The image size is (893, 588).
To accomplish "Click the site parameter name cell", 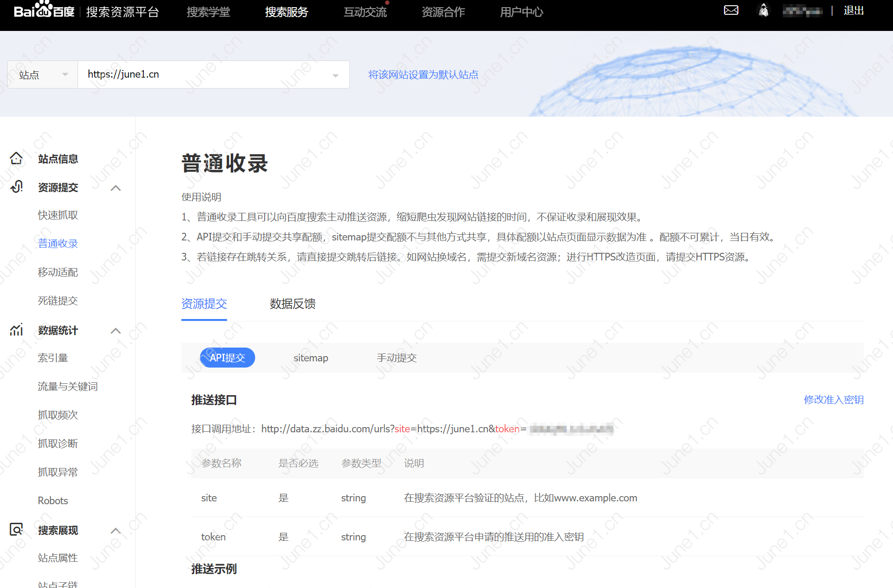I will pos(209,498).
